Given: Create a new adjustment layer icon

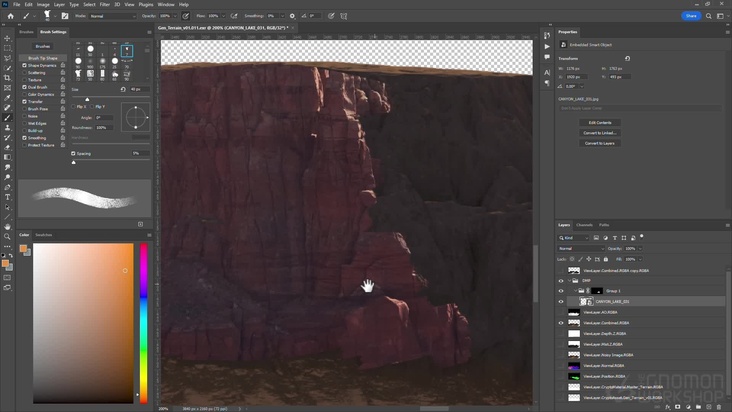Looking at the screenshot, I should click(x=688, y=407).
